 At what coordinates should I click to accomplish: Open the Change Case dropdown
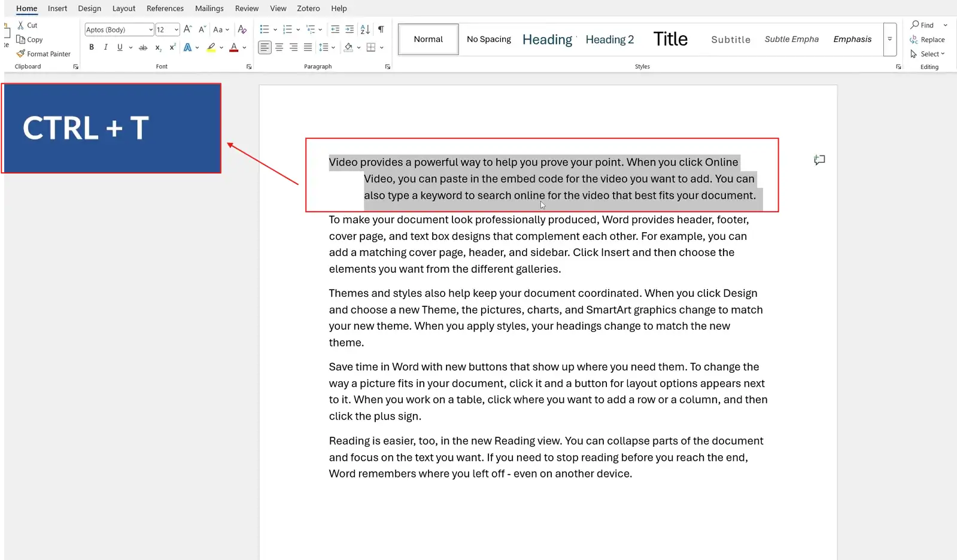click(x=221, y=29)
